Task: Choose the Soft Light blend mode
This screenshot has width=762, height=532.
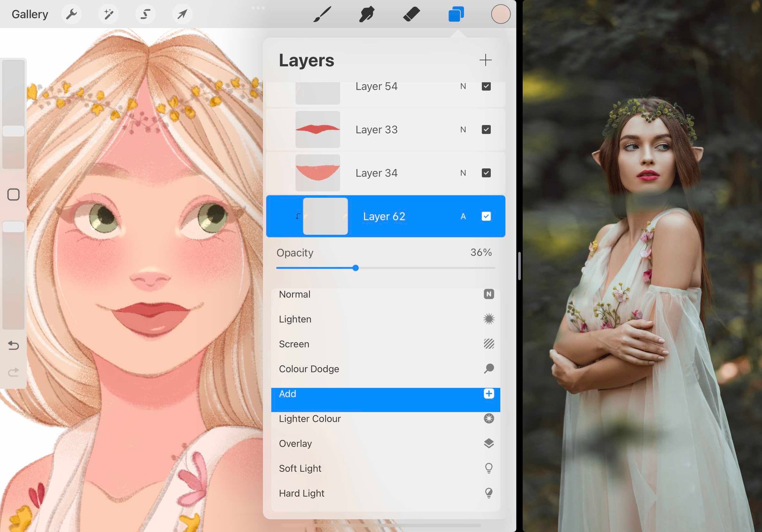Action: click(x=385, y=468)
